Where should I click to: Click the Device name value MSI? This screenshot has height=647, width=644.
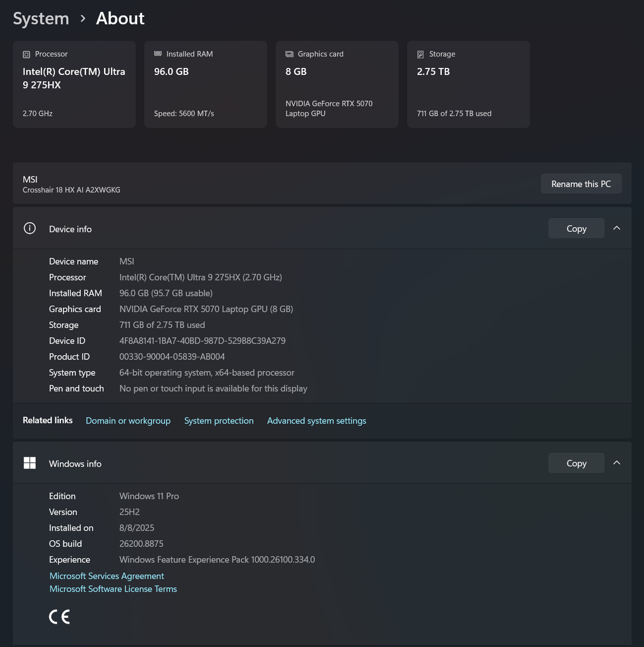pos(127,261)
